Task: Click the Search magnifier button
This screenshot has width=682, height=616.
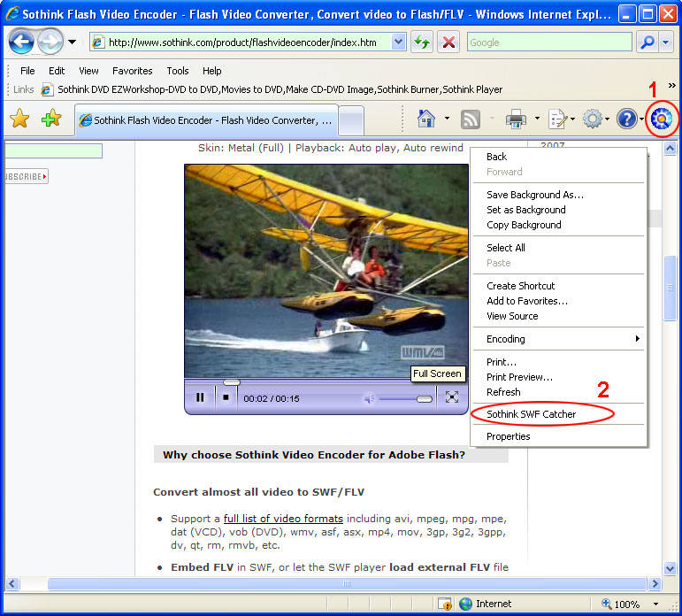Action: pyautogui.click(x=648, y=42)
